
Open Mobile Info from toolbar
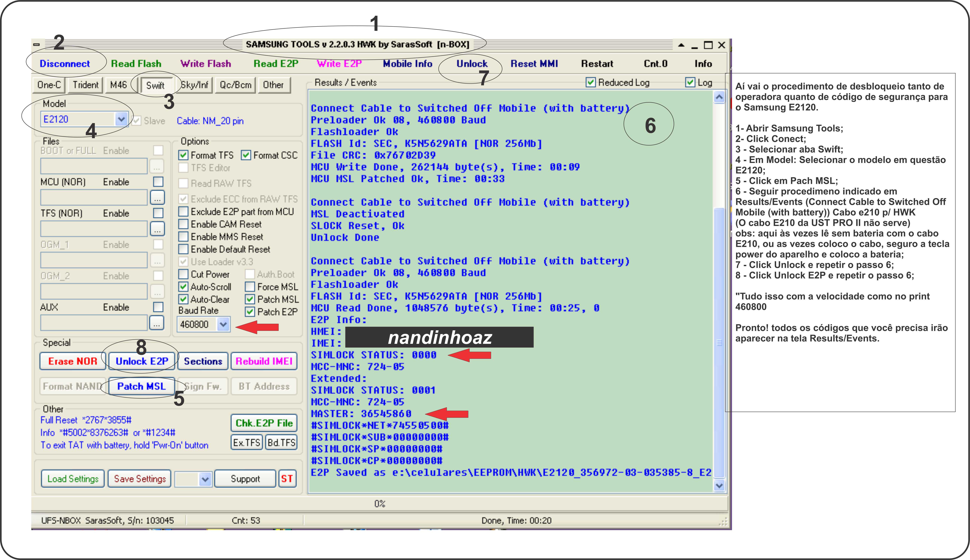[408, 64]
